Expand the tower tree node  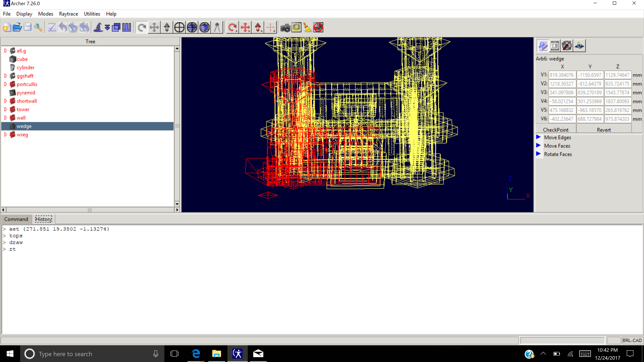tap(6, 109)
